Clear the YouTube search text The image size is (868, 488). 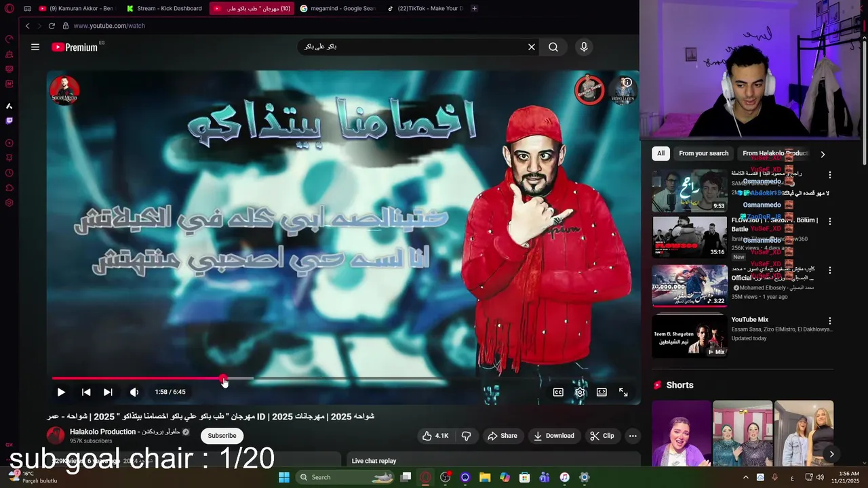(532, 47)
